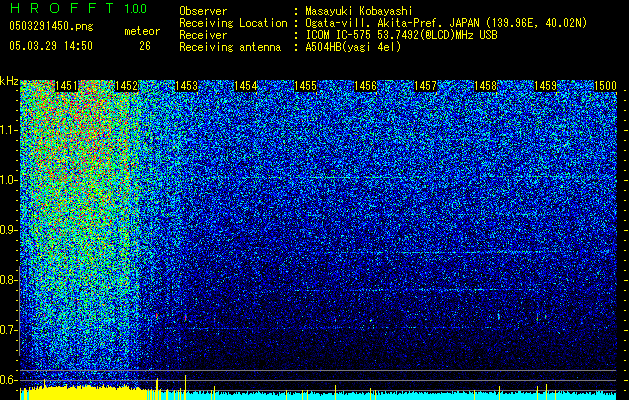The height and width of the screenshot is (400, 629).
Task: Click the 1457 time marker
Action: click(425, 86)
